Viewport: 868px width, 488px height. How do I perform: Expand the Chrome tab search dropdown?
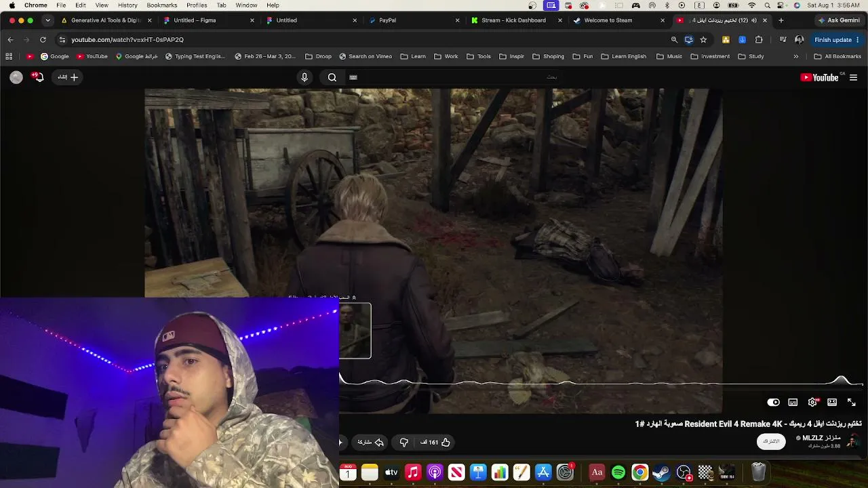coord(47,20)
